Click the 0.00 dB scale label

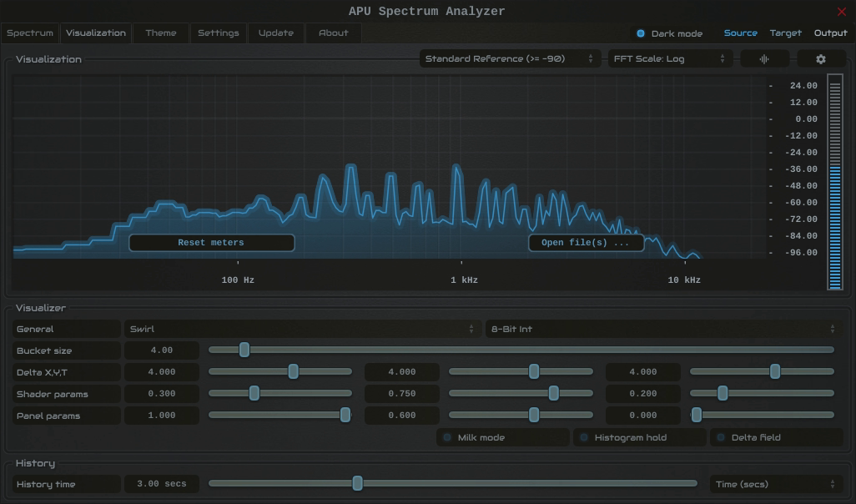point(806,119)
